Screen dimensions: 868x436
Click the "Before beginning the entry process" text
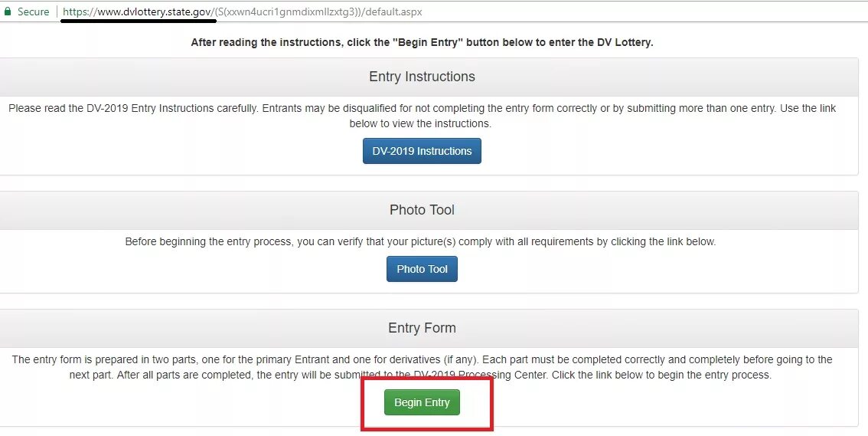(x=420, y=241)
